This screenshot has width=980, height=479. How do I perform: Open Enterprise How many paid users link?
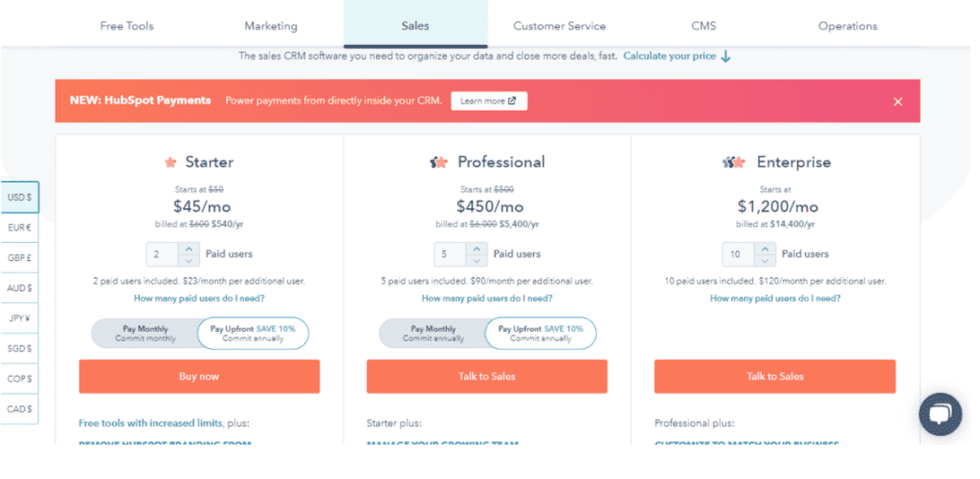pos(775,298)
